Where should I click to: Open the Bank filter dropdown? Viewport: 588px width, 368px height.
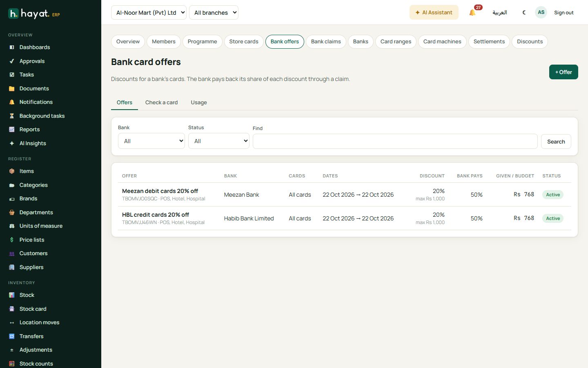tap(151, 141)
